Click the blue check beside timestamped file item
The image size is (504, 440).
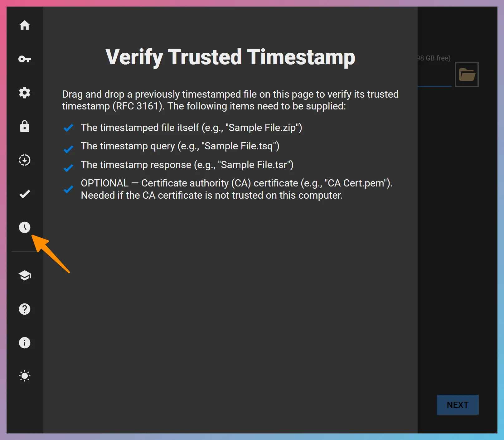click(68, 127)
